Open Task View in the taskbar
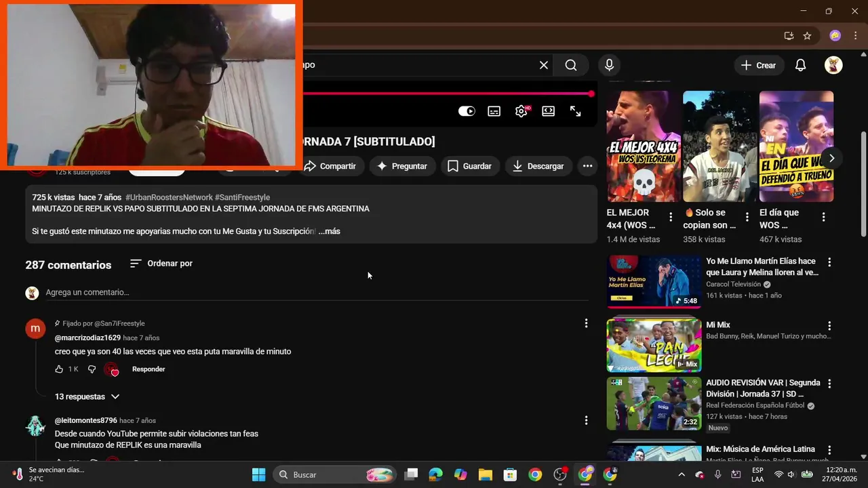868x488 pixels. pyautogui.click(x=411, y=474)
